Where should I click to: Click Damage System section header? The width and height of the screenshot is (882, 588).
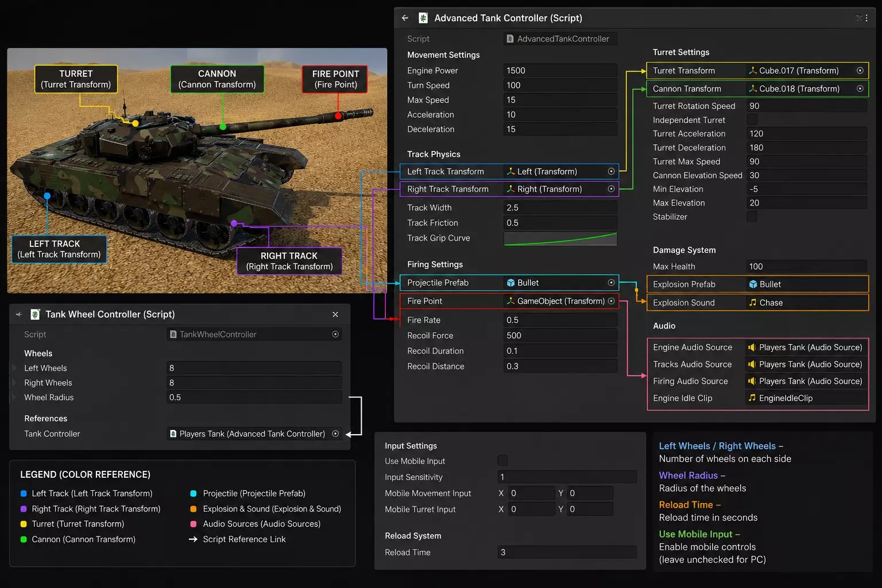pos(684,250)
